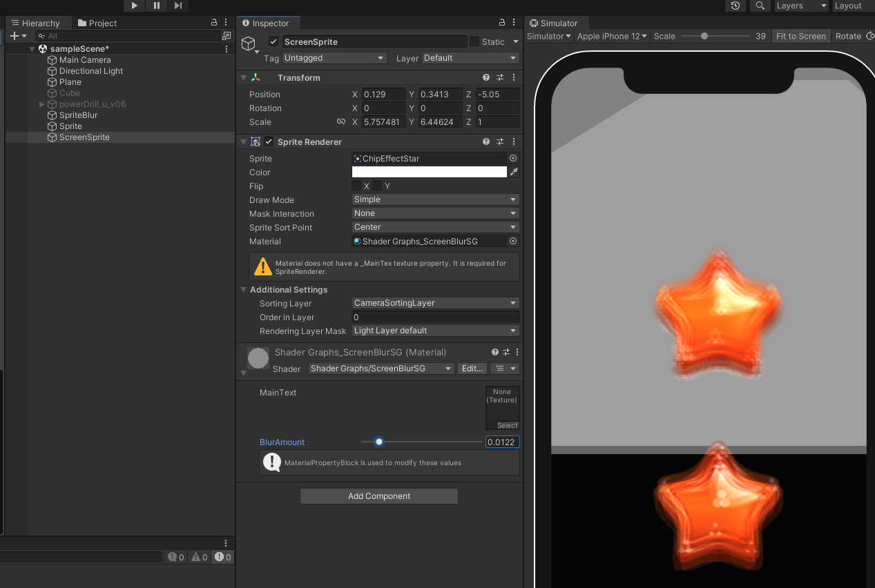Open Transform help reference icon
The height and width of the screenshot is (588, 875).
(486, 77)
